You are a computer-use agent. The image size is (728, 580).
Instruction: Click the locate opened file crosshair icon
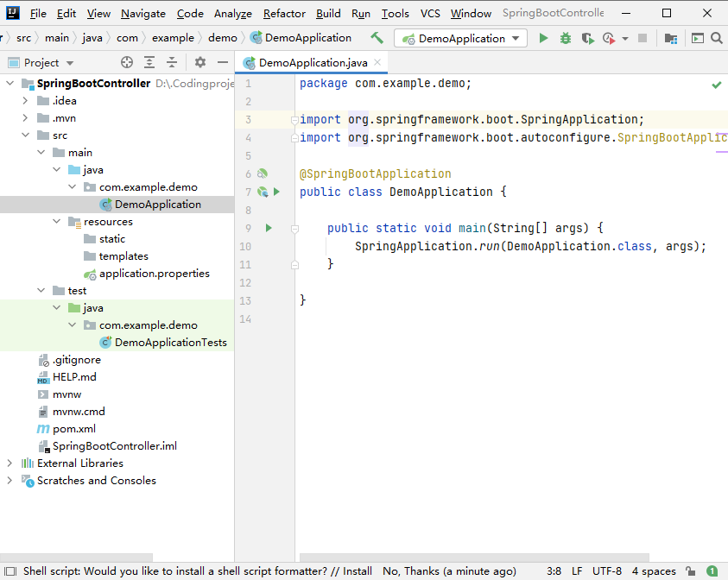pos(127,62)
